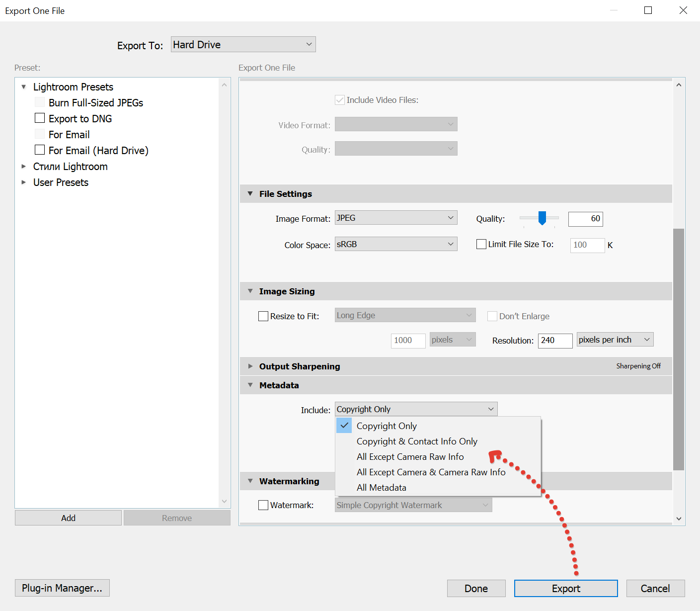Open the Image Format JPEG dropdown
700x611 pixels.
tap(395, 218)
